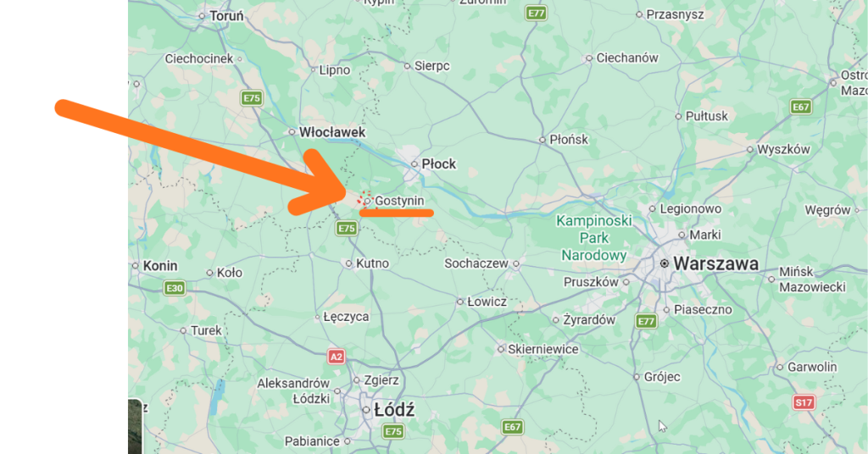Select the Skierniewice town label
The image size is (868, 454).
tap(543, 349)
